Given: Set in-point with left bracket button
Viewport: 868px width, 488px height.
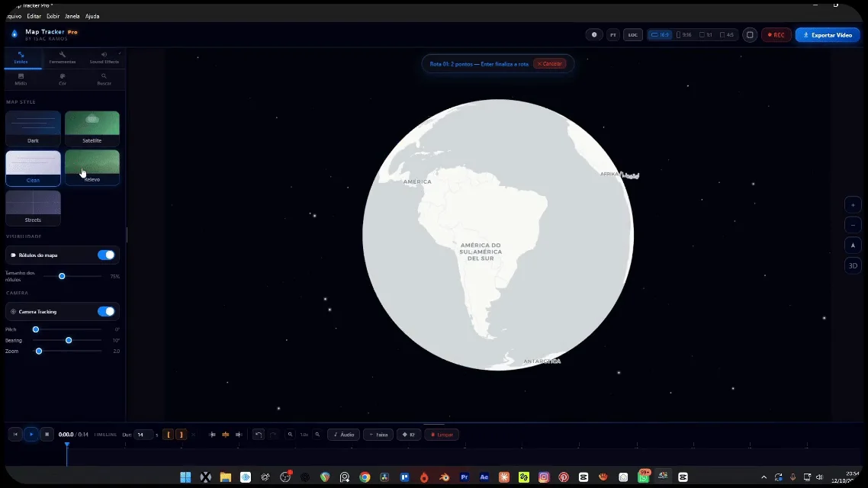Looking at the screenshot, I should click(x=169, y=435).
